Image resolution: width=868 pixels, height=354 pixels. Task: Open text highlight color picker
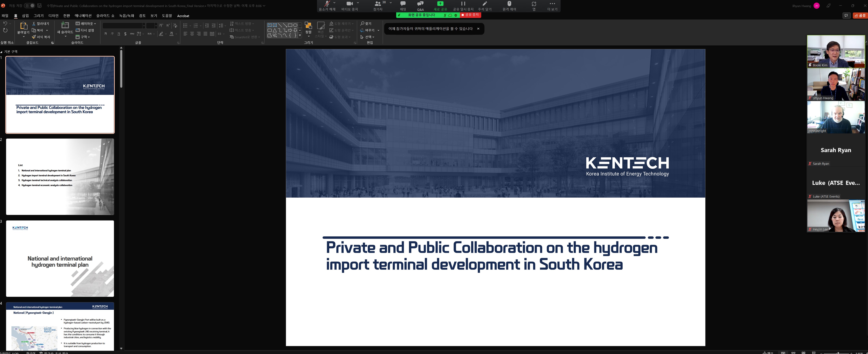[161, 34]
